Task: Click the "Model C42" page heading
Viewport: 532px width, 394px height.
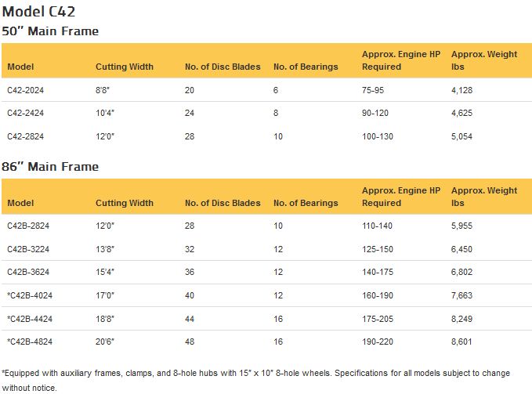Action: [39, 12]
